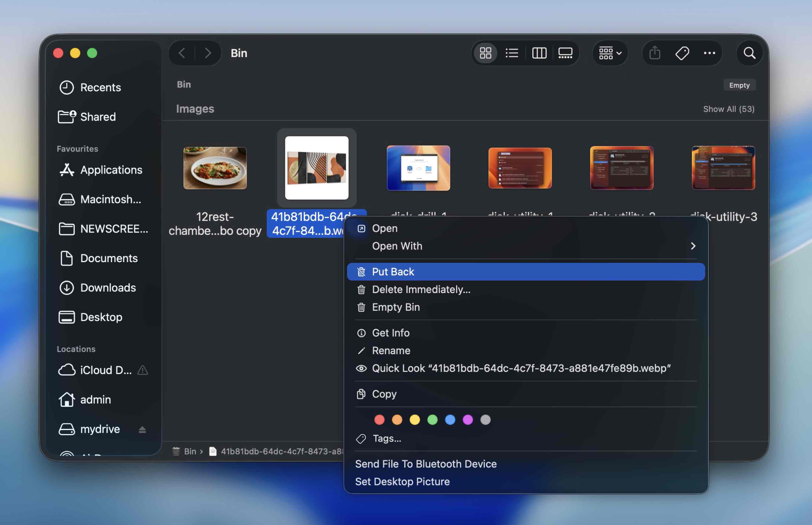Open the more actions ellipsis menu
The image size is (812, 525).
tap(709, 53)
